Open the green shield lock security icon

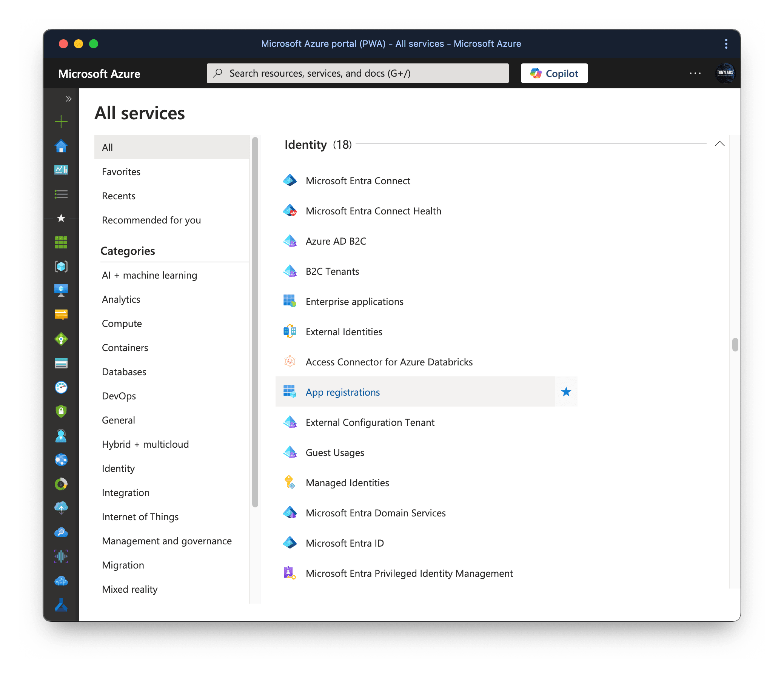(x=61, y=411)
